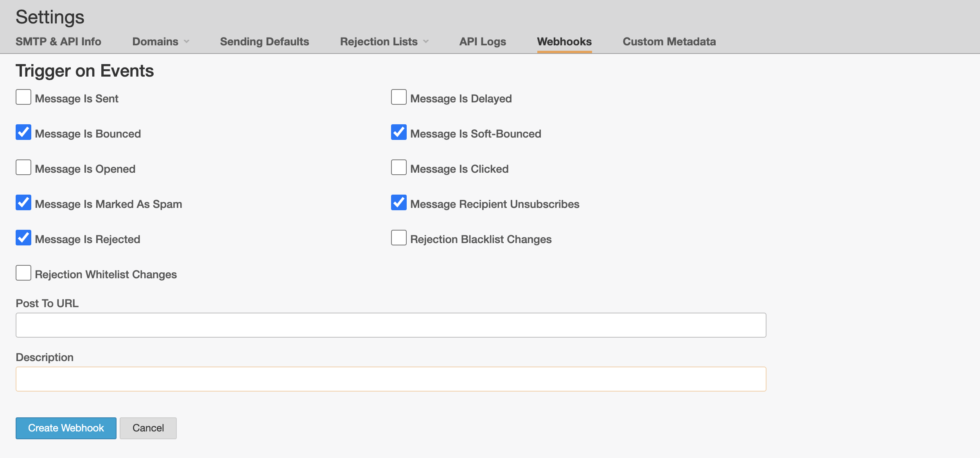980x458 pixels.
Task: Go to the API Logs tab
Action: (x=482, y=42)
